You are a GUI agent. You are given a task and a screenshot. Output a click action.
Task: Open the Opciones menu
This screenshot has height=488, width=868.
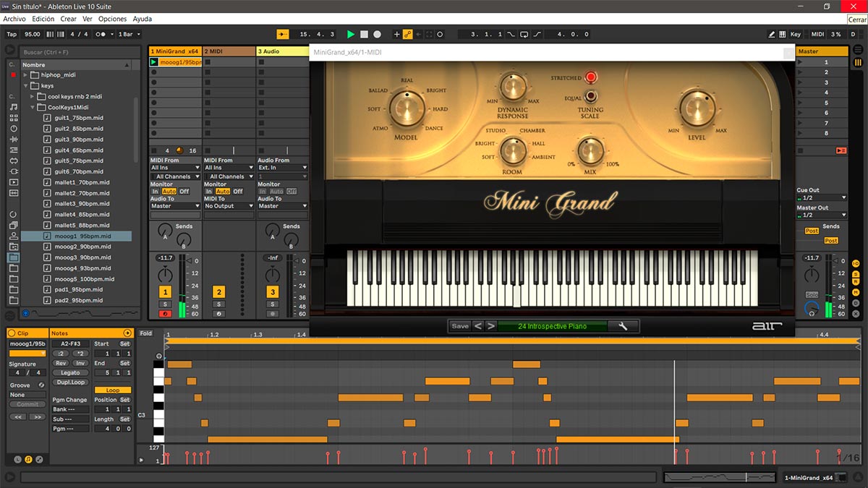[112, 19]
